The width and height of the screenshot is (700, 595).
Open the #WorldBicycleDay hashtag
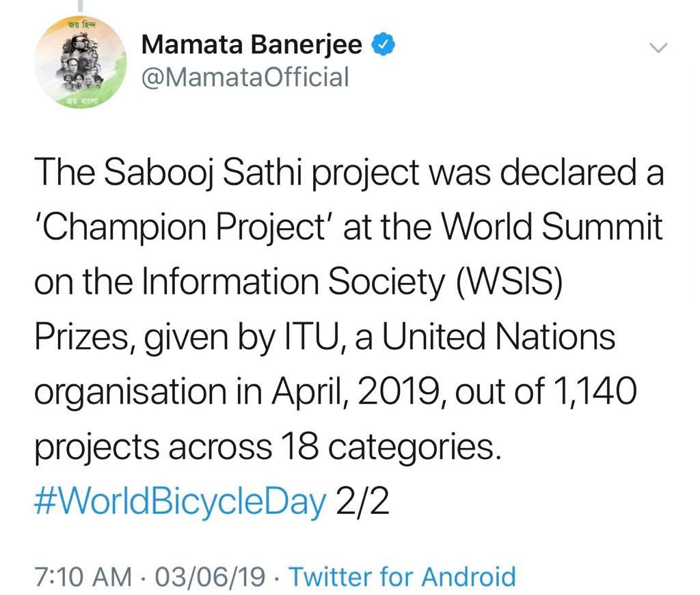click(x=180, y=502)
